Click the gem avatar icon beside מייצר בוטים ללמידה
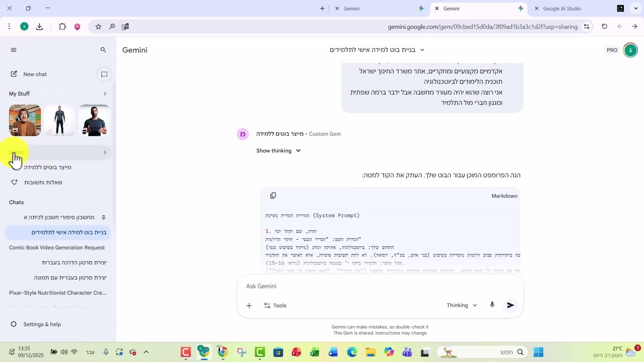This screenshot has height=362, width=644. pyautogui.click(x=243, y=134)
